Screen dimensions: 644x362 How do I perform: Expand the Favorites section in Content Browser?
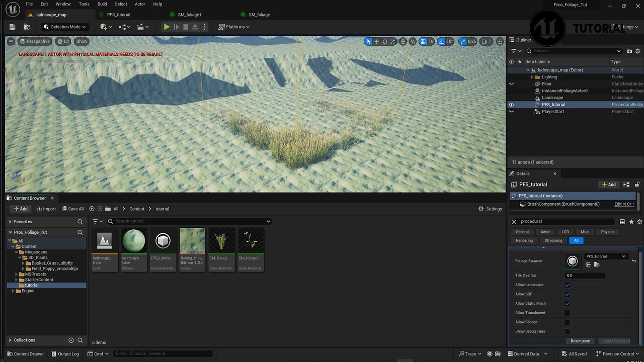tap(11, 222)
